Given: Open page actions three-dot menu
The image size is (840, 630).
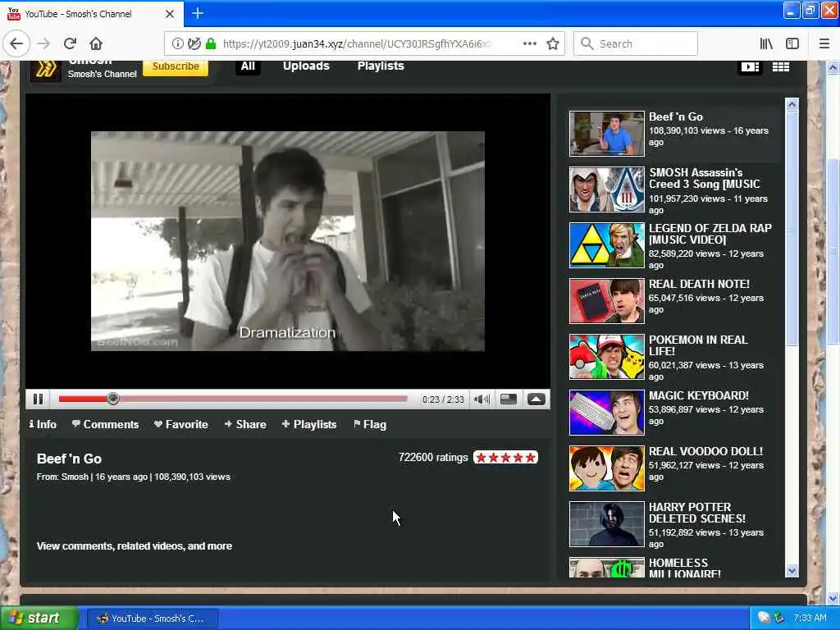Looking at the screenshot, I should (x=530, y=43).
